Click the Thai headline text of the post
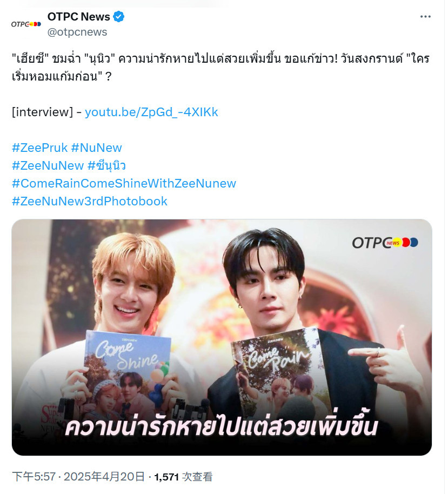The image size is (448, 494). 222,68
